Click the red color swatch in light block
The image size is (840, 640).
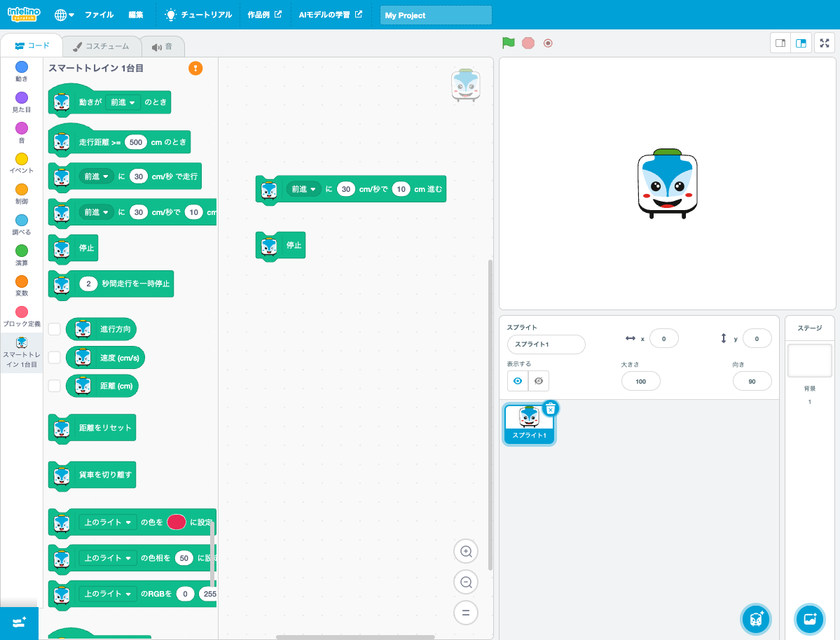click(177, 522)
